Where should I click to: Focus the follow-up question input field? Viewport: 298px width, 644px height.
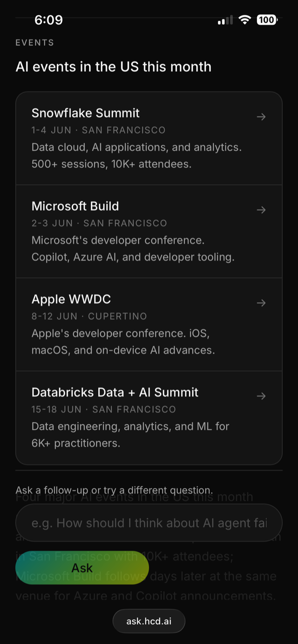[149, 523]
